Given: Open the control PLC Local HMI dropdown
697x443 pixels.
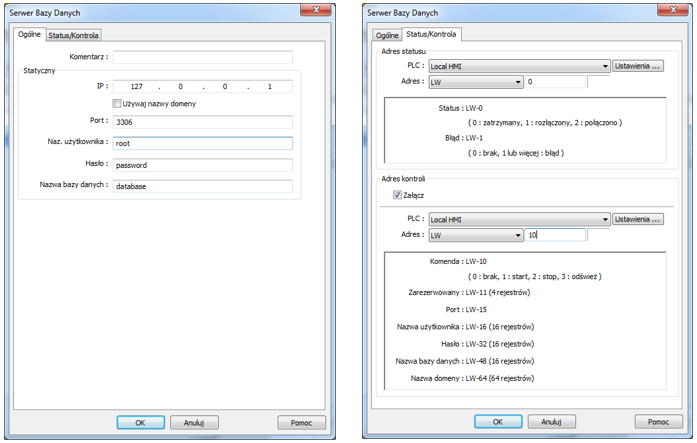Looking at the screenshot, I should click(x=519, y=220).
